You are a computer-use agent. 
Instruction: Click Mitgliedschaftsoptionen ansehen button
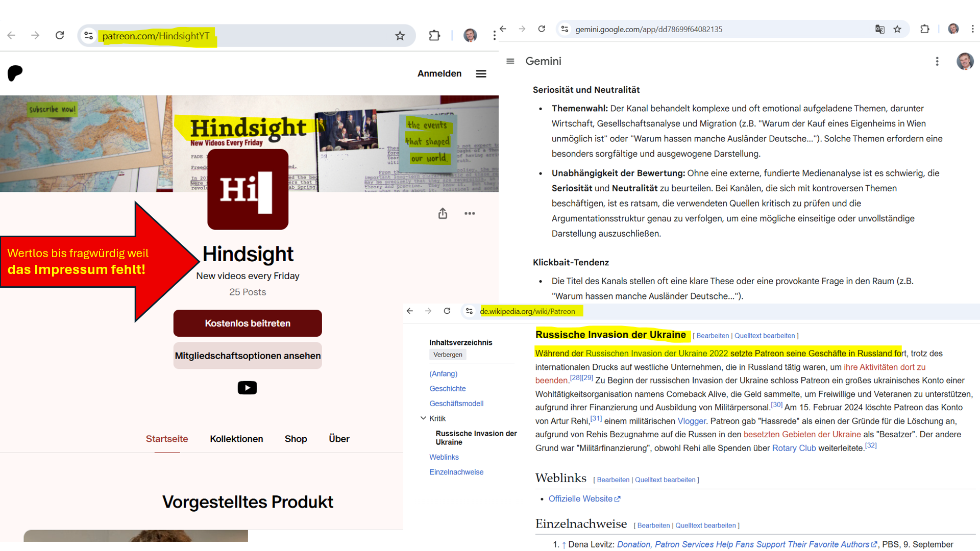click(x=248, y=356)
